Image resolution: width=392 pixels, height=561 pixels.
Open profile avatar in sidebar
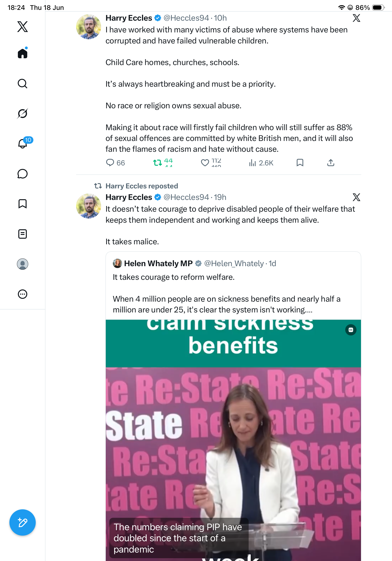(x=23, y=264)
